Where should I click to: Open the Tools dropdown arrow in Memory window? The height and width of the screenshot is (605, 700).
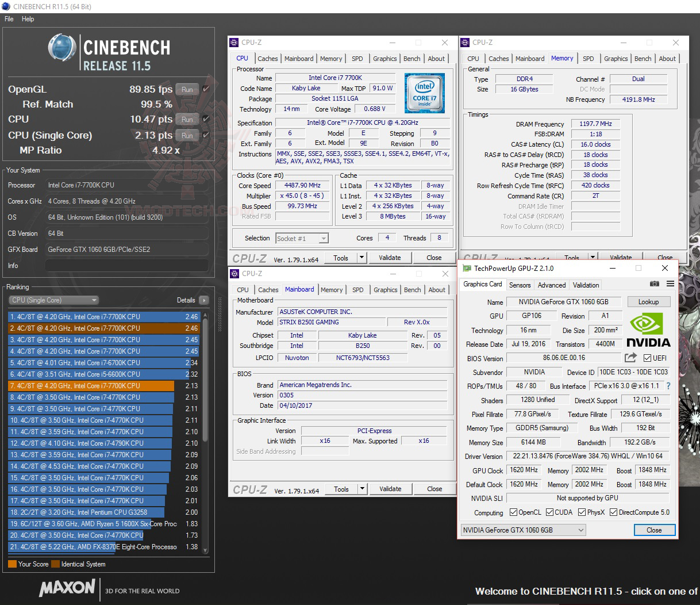(x=593, y=258)
